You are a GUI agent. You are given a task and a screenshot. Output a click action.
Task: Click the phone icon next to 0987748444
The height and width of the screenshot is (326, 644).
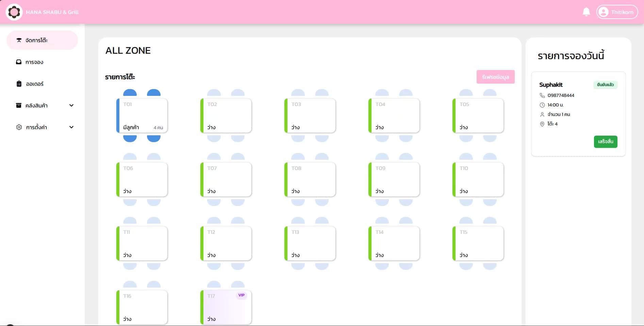542,96
